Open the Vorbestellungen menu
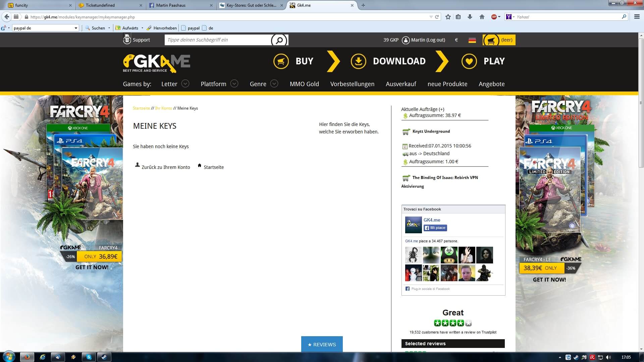The height and width of the screenshot is (362, 644). pyautogui.click(x=352, y=84)
